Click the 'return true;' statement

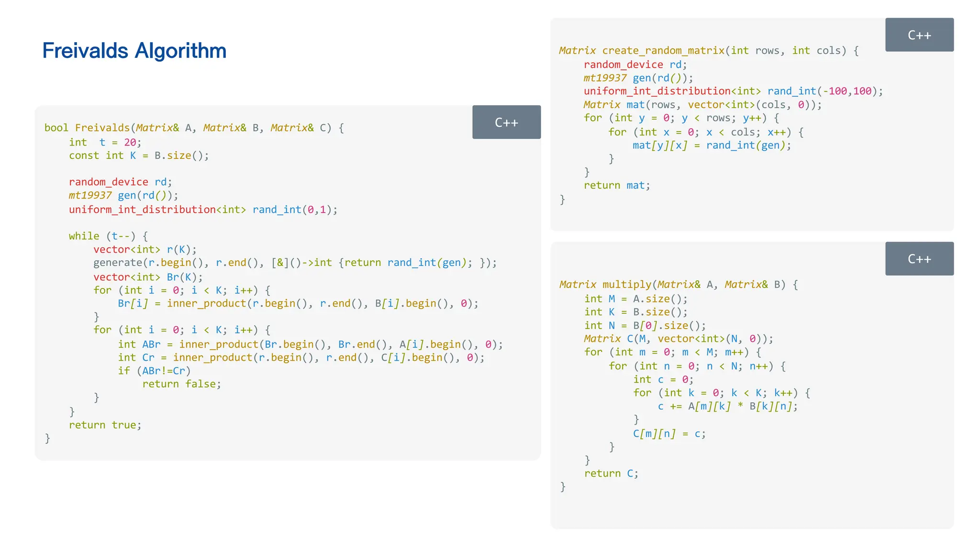105,425
